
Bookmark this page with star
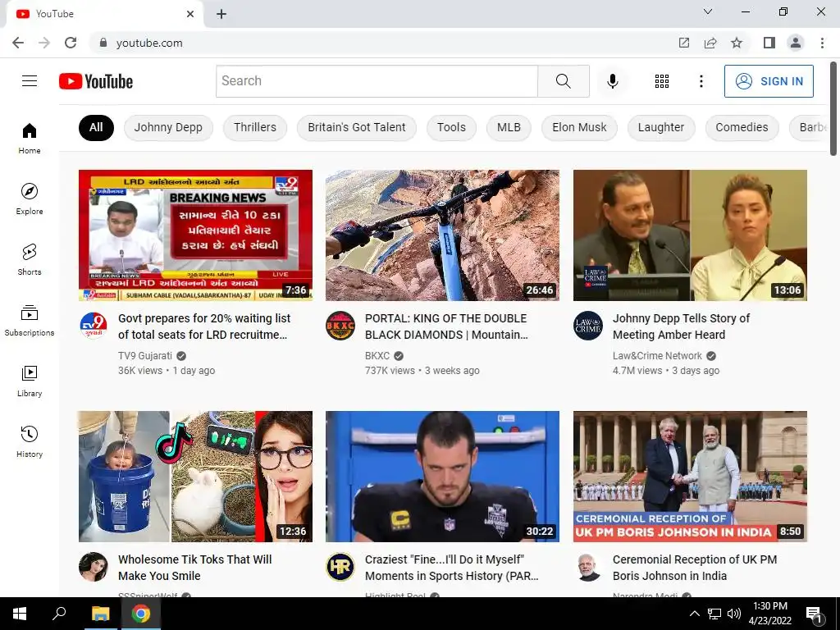click(x=737, y=43)
